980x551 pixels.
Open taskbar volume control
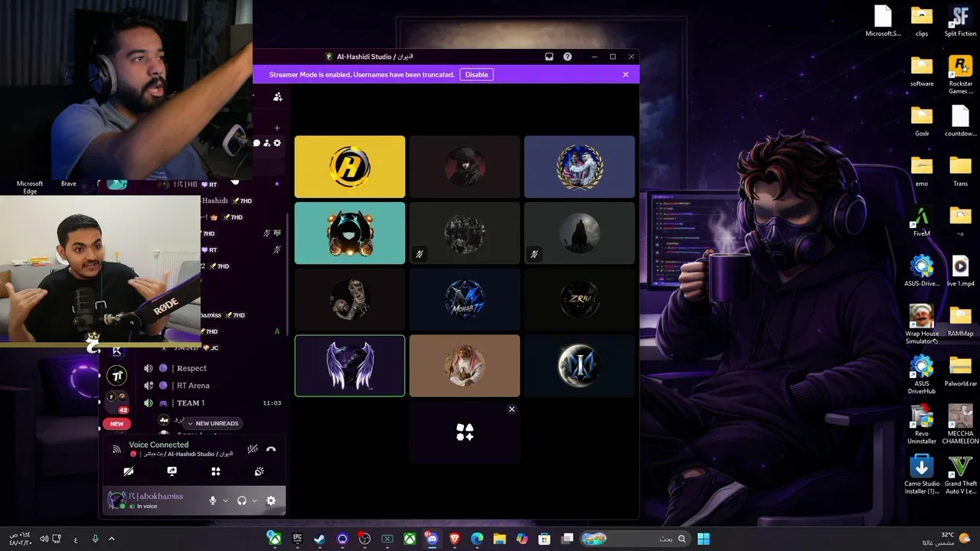coord(44,539)
